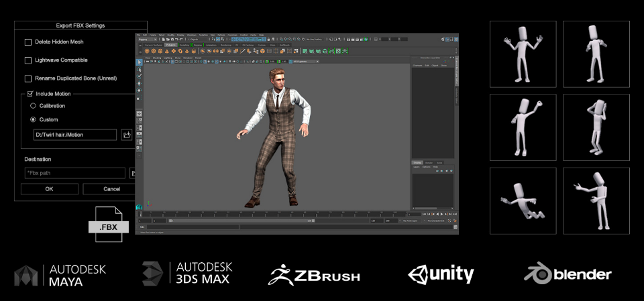Select the Display layer tab
Viewport: 644px width, 301px height.
[417, 163]
